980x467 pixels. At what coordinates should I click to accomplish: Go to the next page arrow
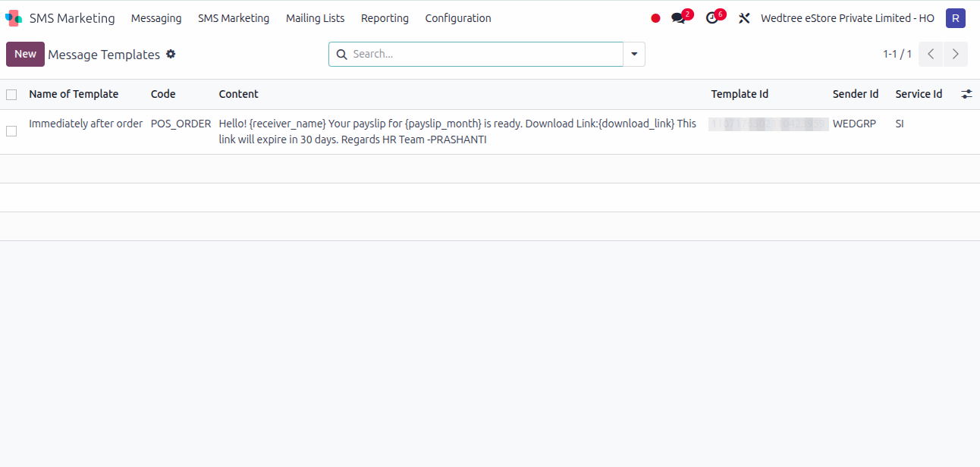click(x=956, y=54)
